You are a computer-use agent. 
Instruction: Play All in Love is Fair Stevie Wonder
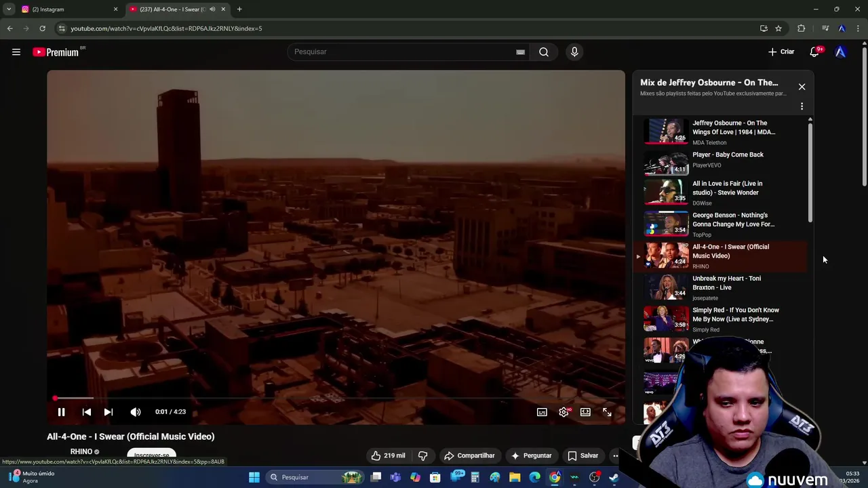[x=722, y=193]
